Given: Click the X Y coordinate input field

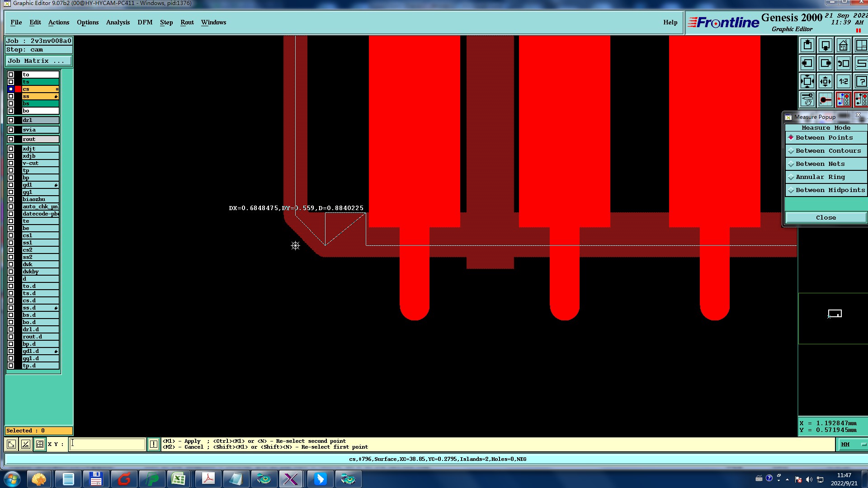Looking at the screenshot, I should pyautogui.click(x=108, y=444).
